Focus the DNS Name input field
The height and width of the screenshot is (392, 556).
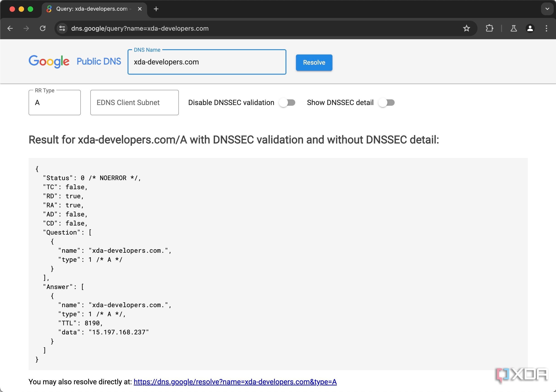click(x=207, y=62)
